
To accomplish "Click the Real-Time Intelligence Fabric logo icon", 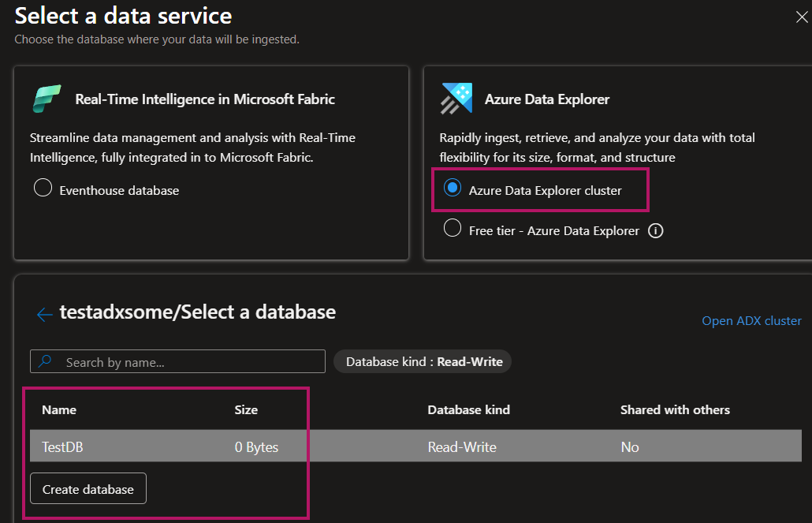I will [x=47, y=97].
